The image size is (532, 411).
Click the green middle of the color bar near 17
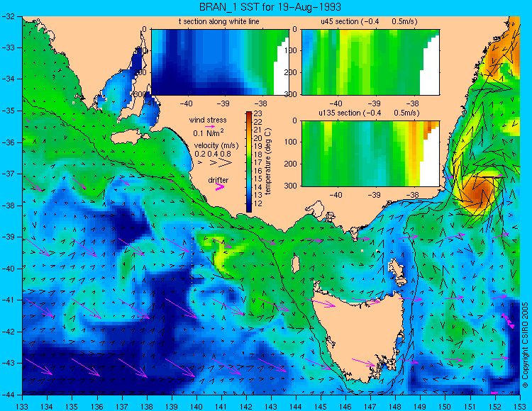pyautogui.click(x=249, y=162)
